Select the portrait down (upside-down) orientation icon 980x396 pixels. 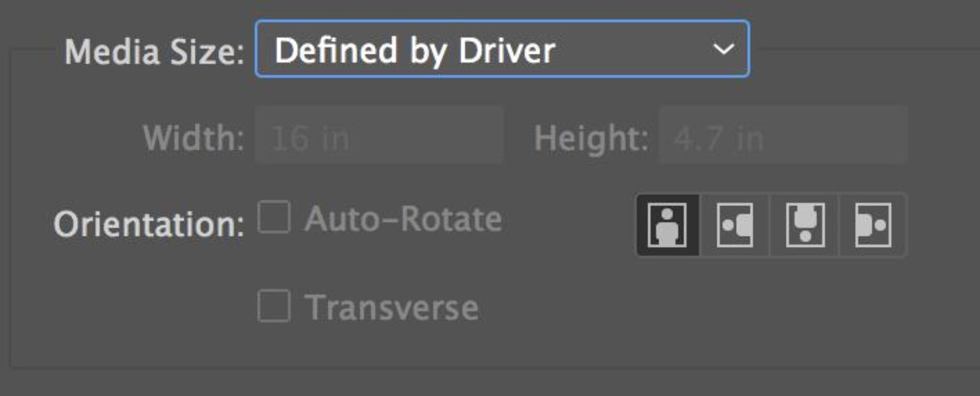[x=804, y=225]
